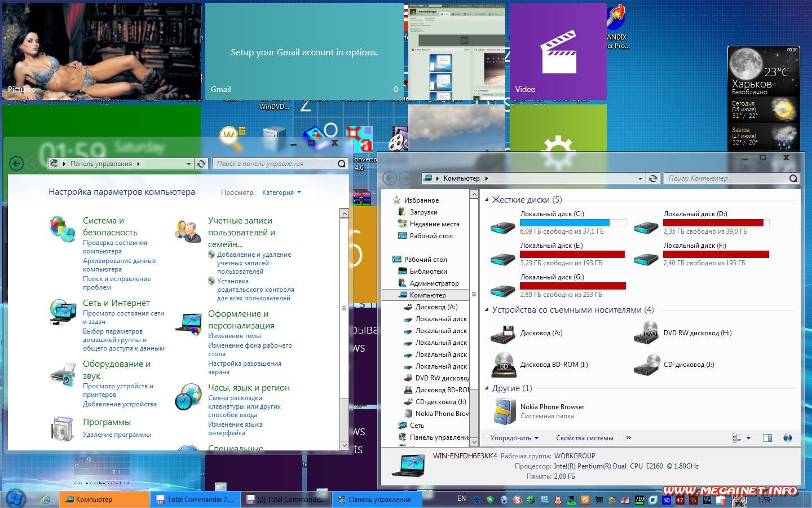Click the Оборудование и звук printer icon
Viewport: 812px width, 508px height.
pyautogui.click(x=62, y=373)
